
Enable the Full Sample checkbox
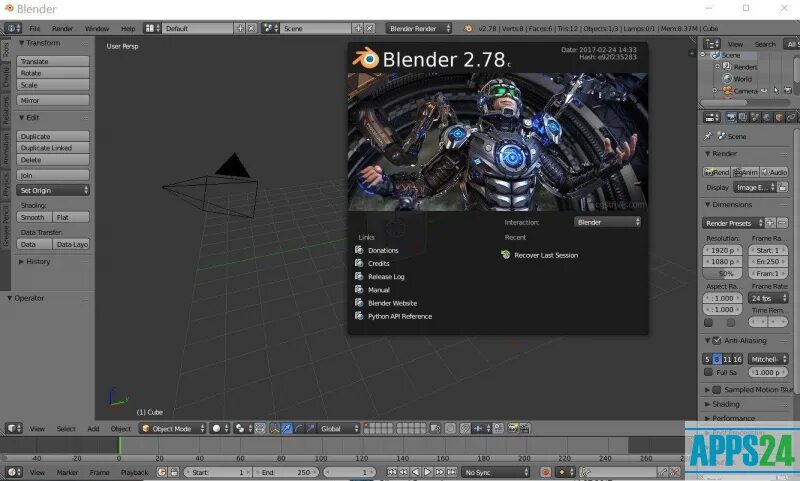[708, 372]
